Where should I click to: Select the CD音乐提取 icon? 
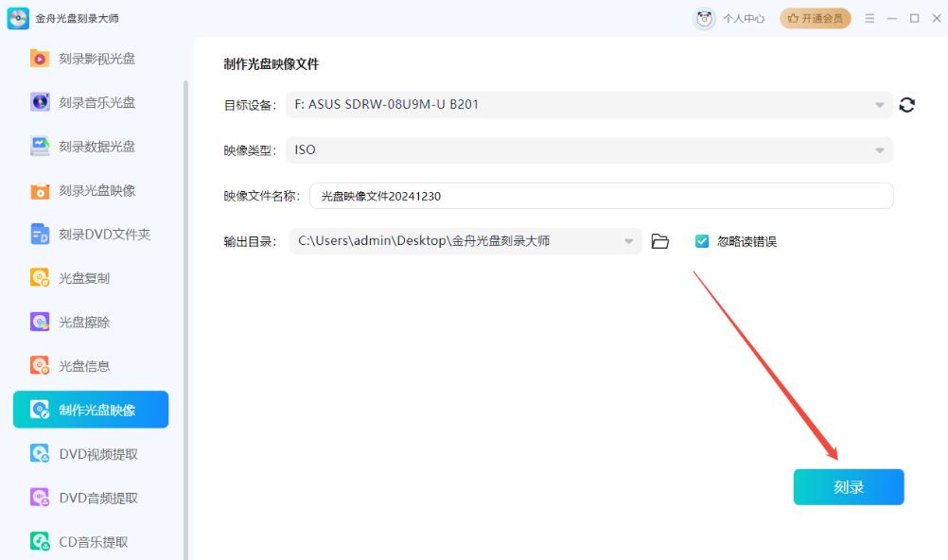click(40, 542)
